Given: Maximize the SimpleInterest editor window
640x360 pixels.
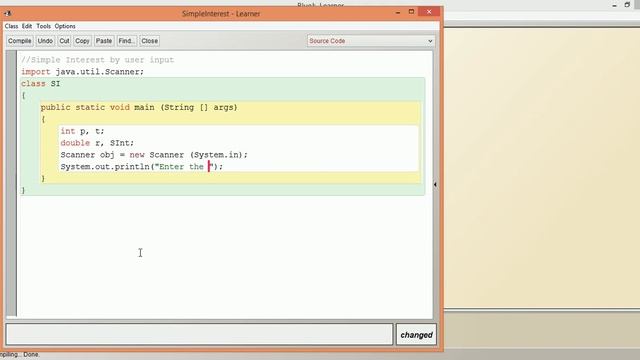Looking at the screenshot, I should [x=411, y=12].
